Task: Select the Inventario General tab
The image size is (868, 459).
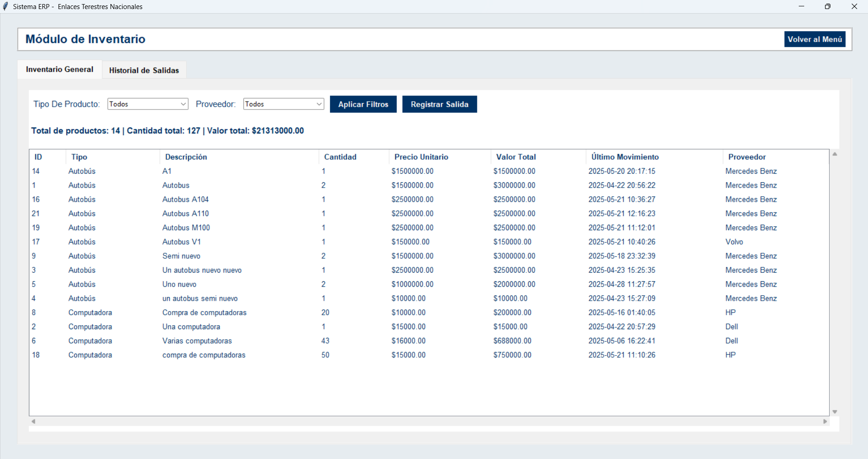Action: [x=60, y=69]
